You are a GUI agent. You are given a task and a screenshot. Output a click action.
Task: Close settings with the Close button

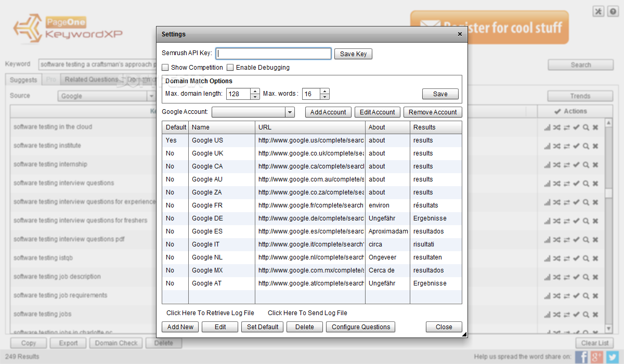click(444, 327)
